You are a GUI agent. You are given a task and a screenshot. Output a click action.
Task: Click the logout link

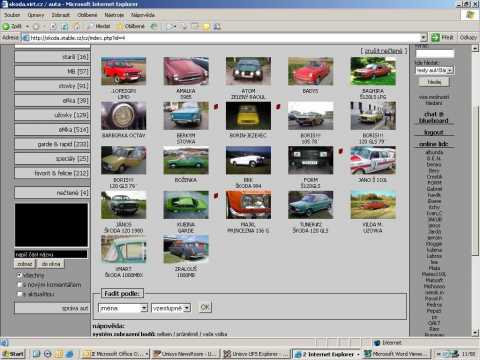433,132
